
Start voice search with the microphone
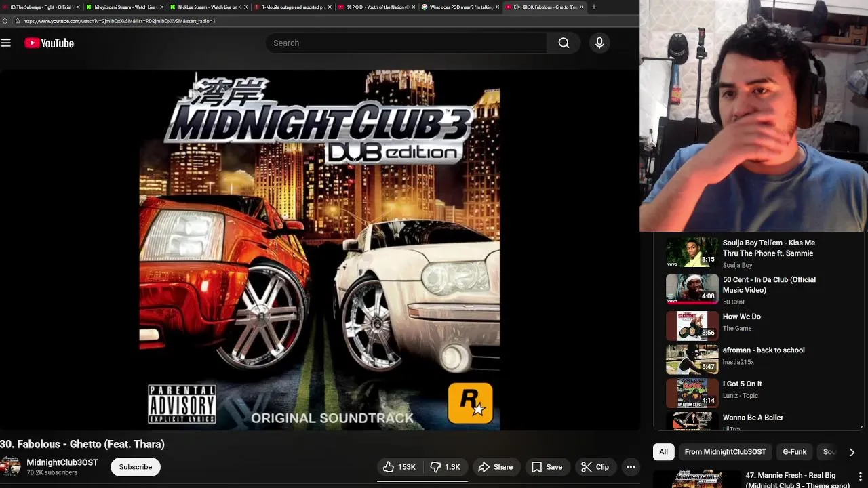[x=599, y=43]
